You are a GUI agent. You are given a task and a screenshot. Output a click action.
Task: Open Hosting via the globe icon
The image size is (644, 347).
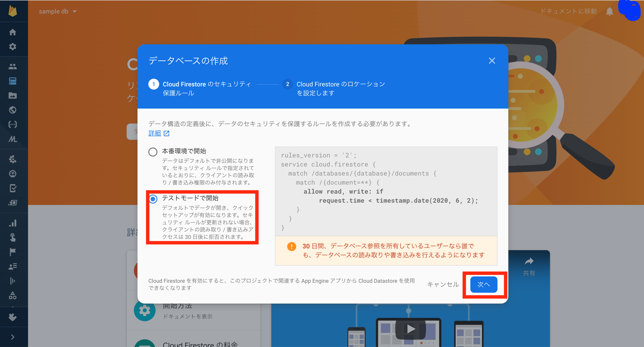click(12, 110)
